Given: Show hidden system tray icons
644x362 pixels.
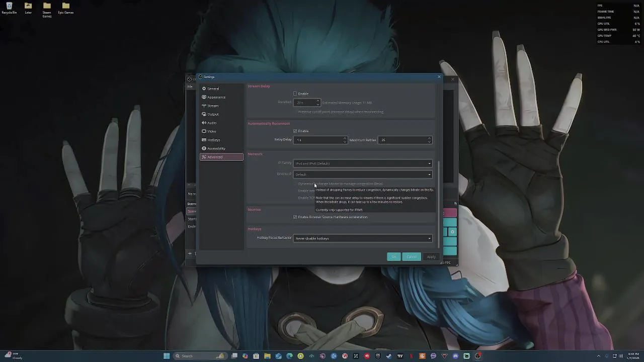Looking at the screenshot, I should [598, 356].
